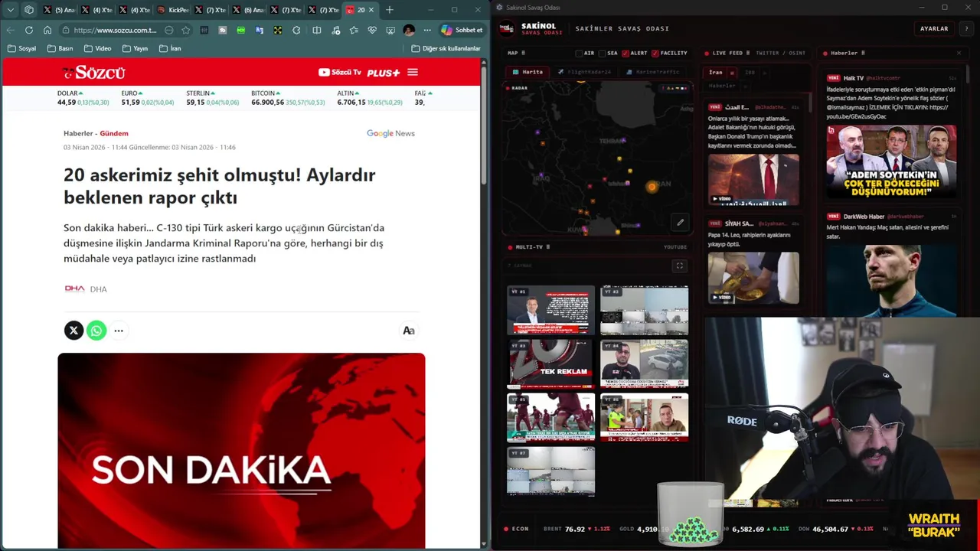Switch to the (6) Ana X tab

coord(248,10)
